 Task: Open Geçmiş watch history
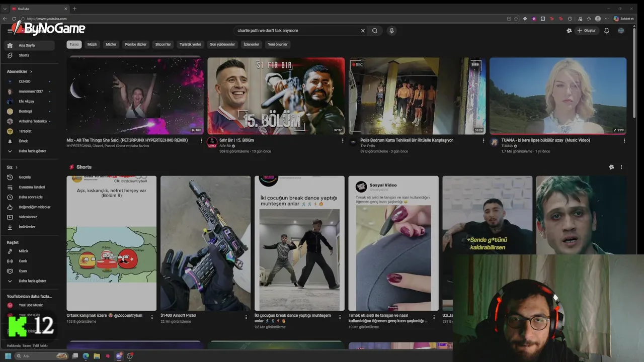pyautogui.click(x=29, y=177)
